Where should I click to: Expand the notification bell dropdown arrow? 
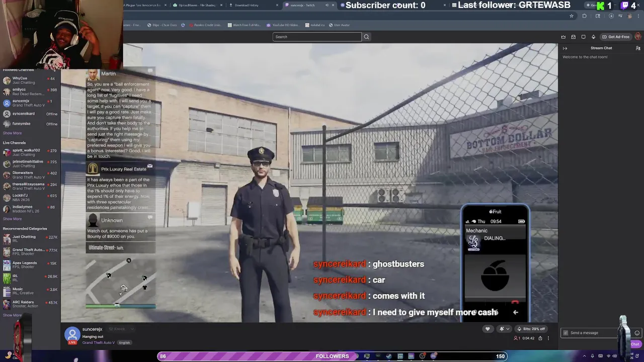[507, 329]
